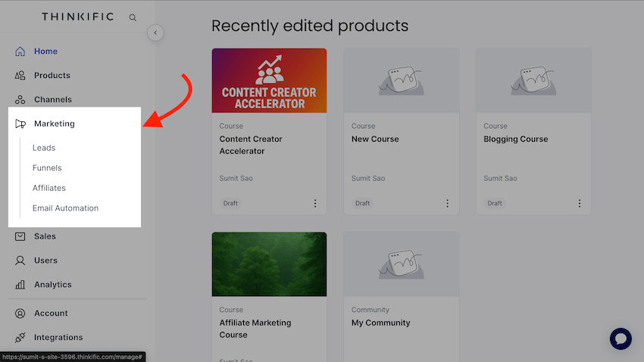Screen dimensions: 644x362
Task: Open New Course placeholder thumbnail
Action: (402, 80)
